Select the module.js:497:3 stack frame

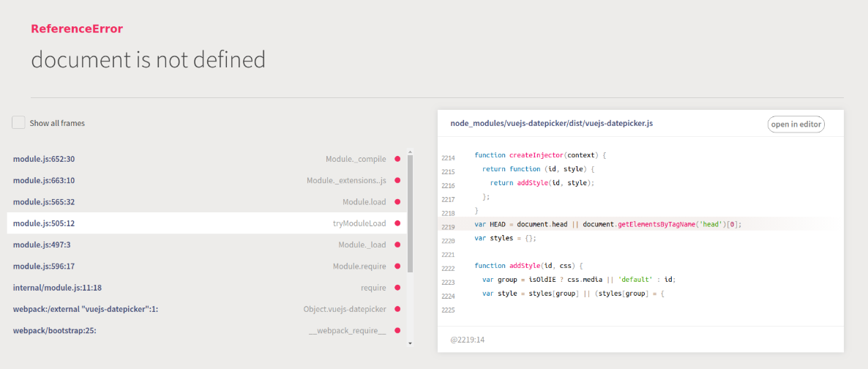(x=206, y=245)
